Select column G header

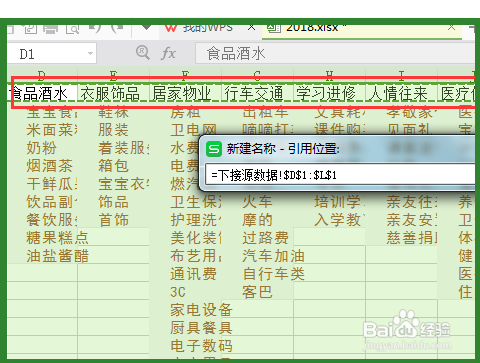tap(257, 75)
